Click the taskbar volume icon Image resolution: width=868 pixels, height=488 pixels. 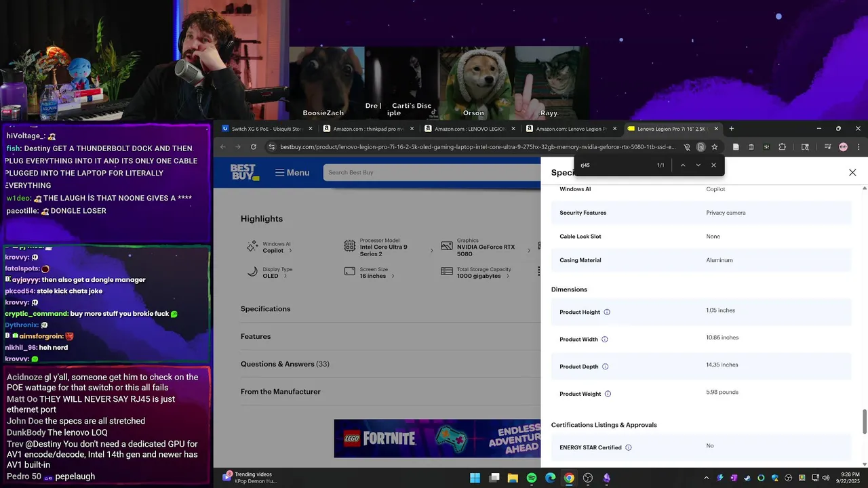(825, 478)
